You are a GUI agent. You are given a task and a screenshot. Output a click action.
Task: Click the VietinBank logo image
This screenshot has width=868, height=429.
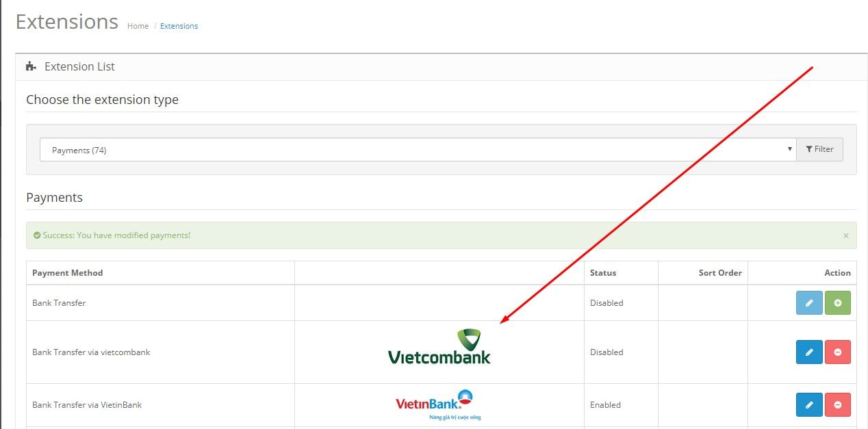[435, 404]
